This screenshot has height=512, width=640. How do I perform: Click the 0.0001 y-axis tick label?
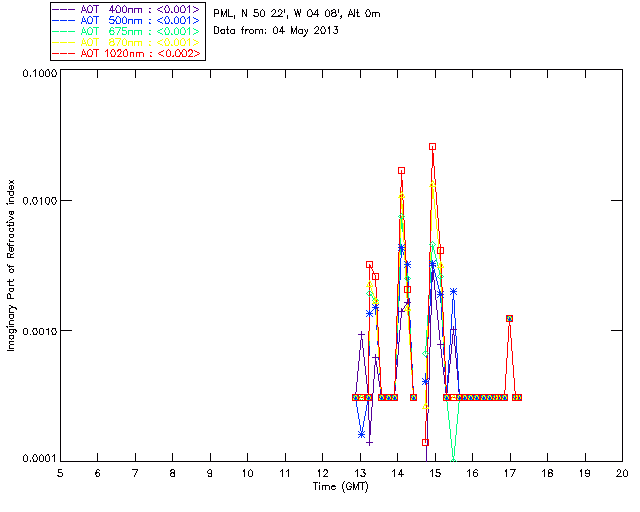(39, 459)
